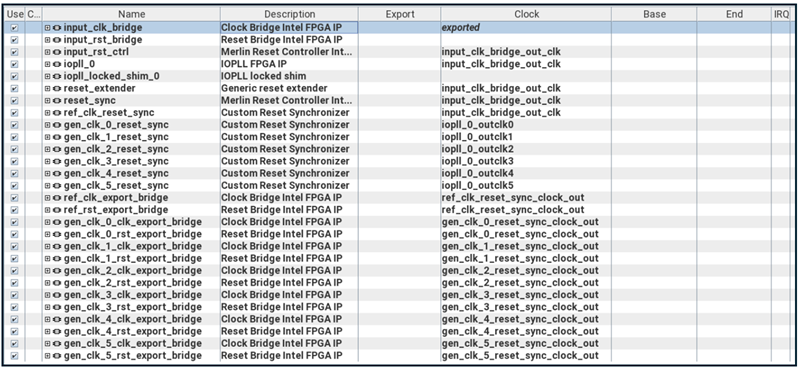801x371 pixels.
Task: Expand the ref_rst_export_bridge node
Action: [48, 210]
